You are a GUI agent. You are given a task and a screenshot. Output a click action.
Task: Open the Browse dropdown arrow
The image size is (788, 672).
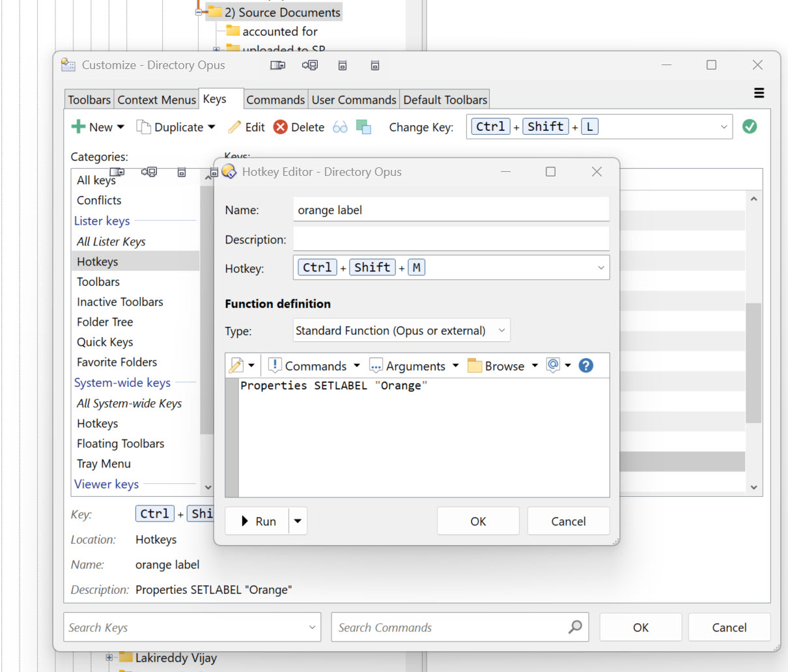pos(535,365)
